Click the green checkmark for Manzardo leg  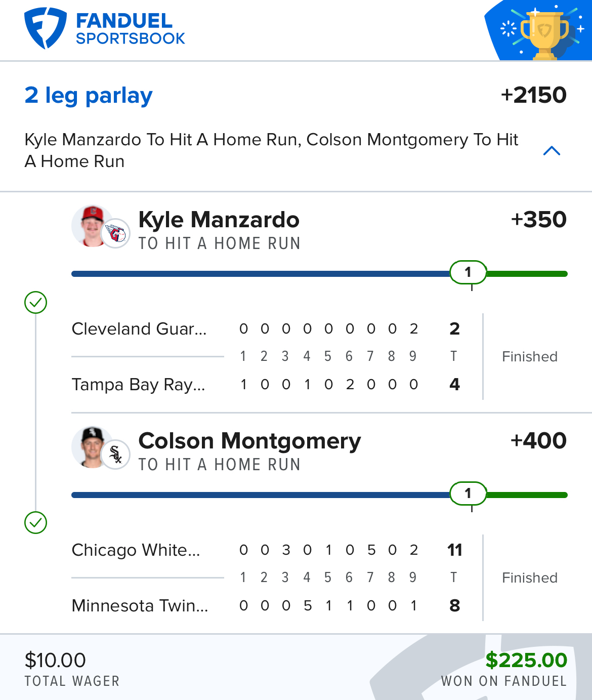(x=35, y=303)
